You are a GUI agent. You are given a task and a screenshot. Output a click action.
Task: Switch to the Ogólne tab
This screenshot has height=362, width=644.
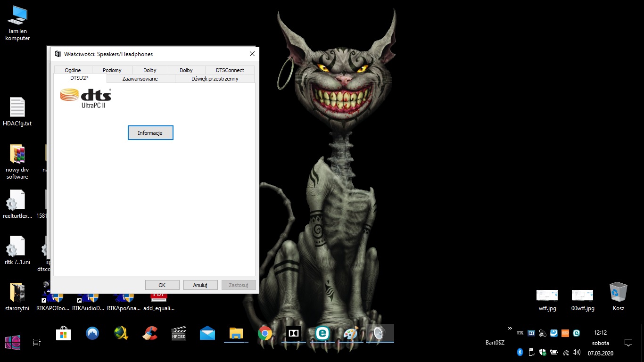pyautogui.click(x=73, y=70)
